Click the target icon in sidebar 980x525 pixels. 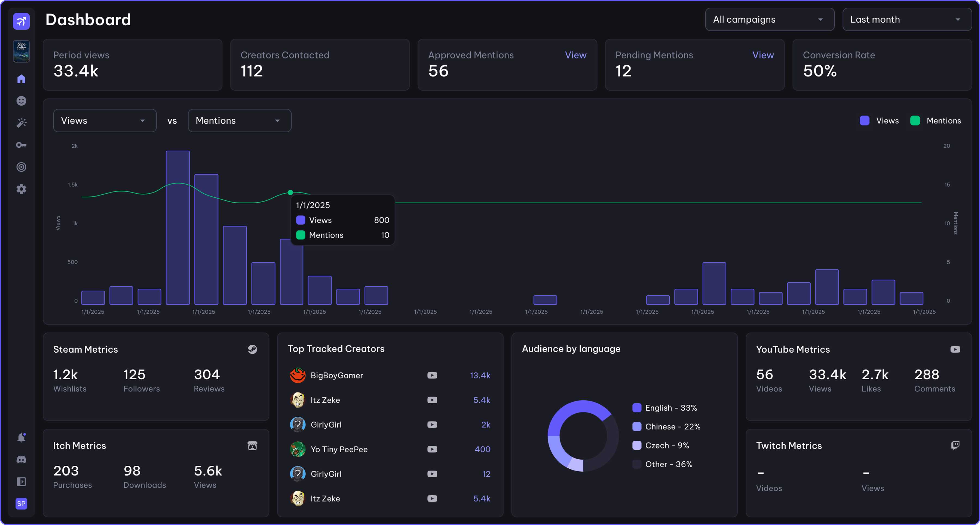coord(21,167)
